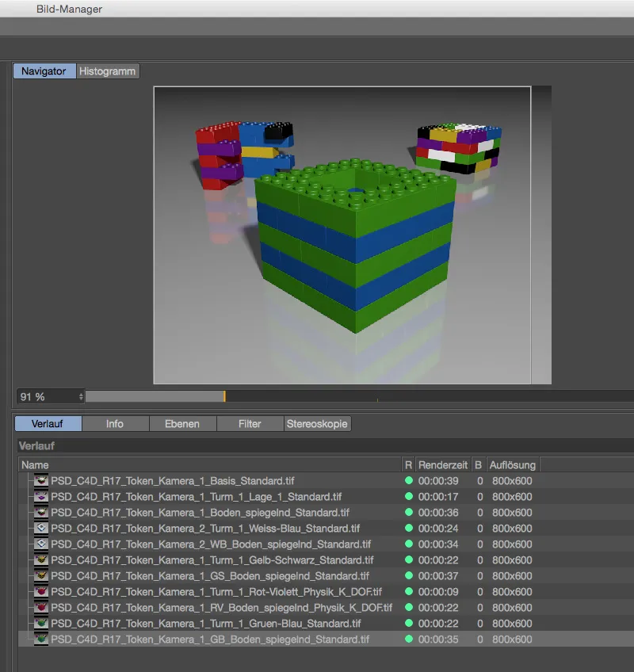Select PSD_C4D_R17_Token_Kamera_1_GB_Boden_spiegelnd_Standard.tif
This screenshot has width=634, height=672.
click(211, 640)
